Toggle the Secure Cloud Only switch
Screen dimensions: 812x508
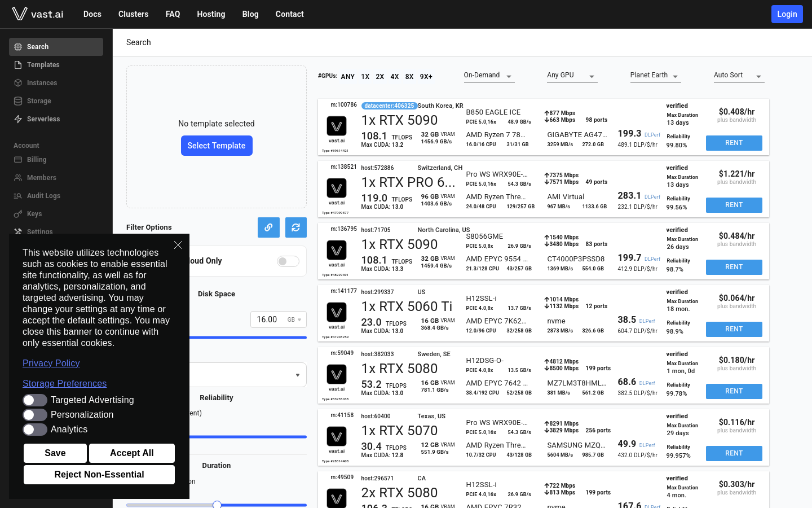288,261
